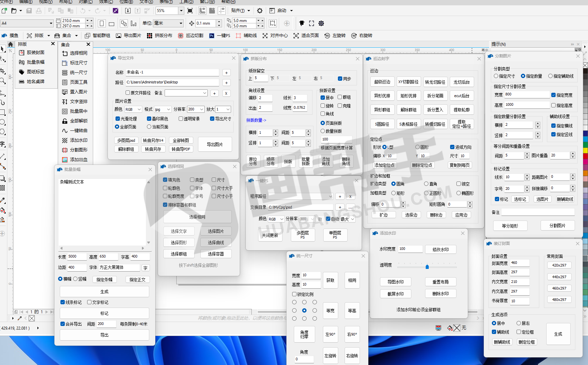Click the 对齐中心 toolbar icon
588x365 pixels.
[x=265, y=36]
